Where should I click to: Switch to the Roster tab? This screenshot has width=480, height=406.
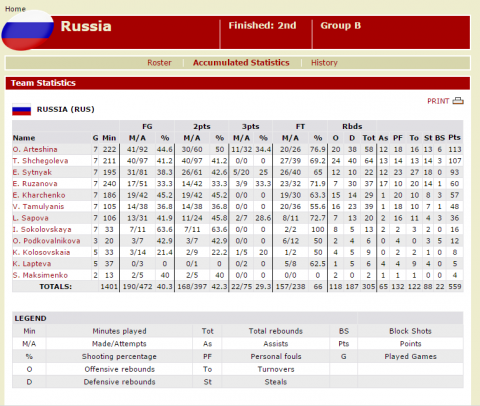click(x=159, y=63)
